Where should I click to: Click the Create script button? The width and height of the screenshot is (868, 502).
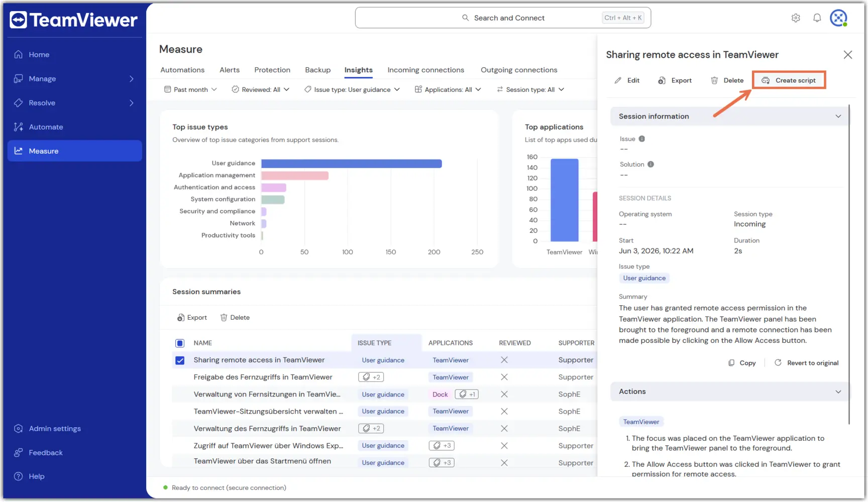(x=789, y=80)
